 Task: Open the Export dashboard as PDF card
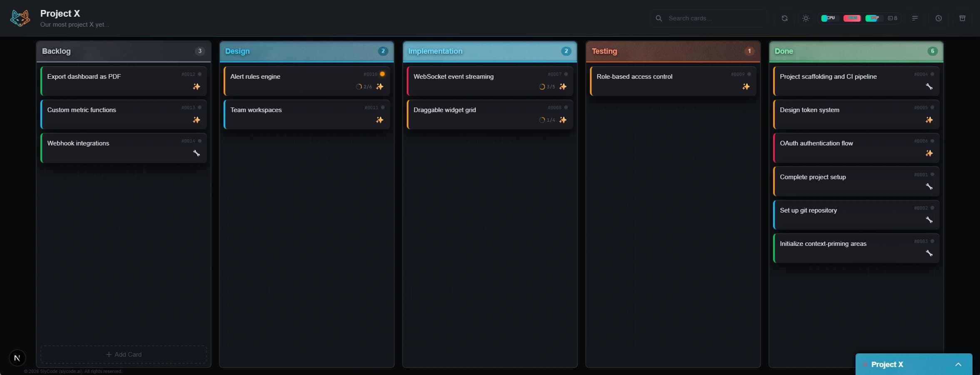[124, 81]
